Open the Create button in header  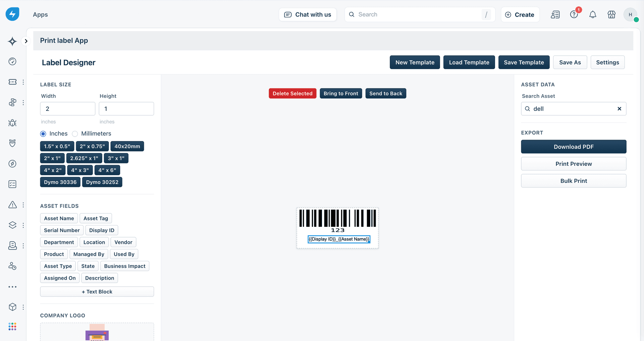[520, 14]
